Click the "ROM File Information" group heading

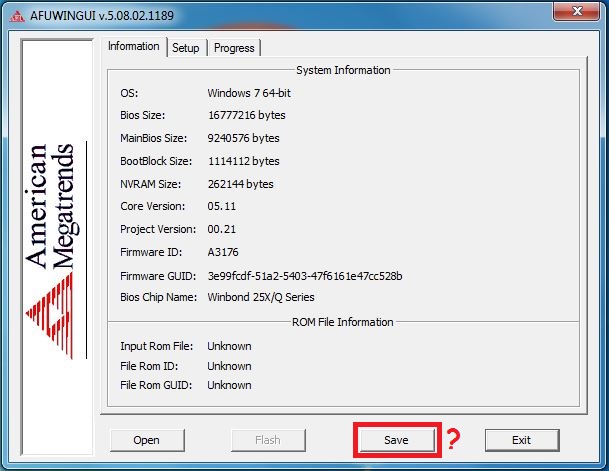(343, 322)
